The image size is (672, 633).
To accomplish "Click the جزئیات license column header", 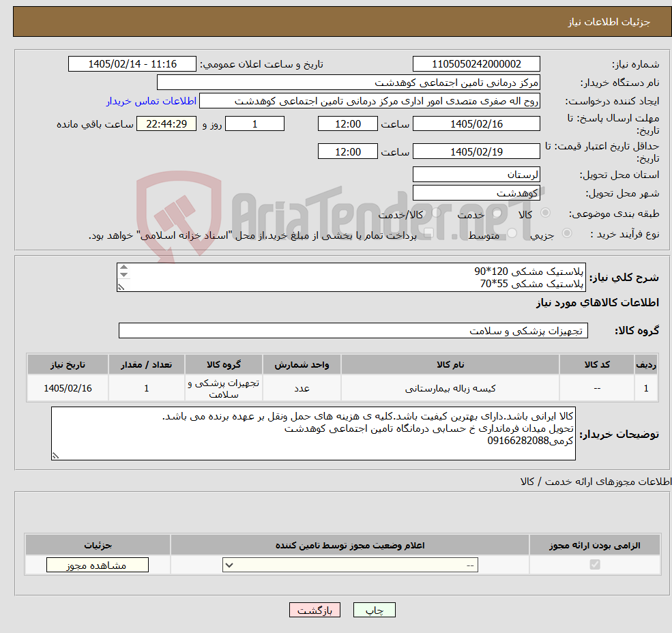I will [98, 545].
